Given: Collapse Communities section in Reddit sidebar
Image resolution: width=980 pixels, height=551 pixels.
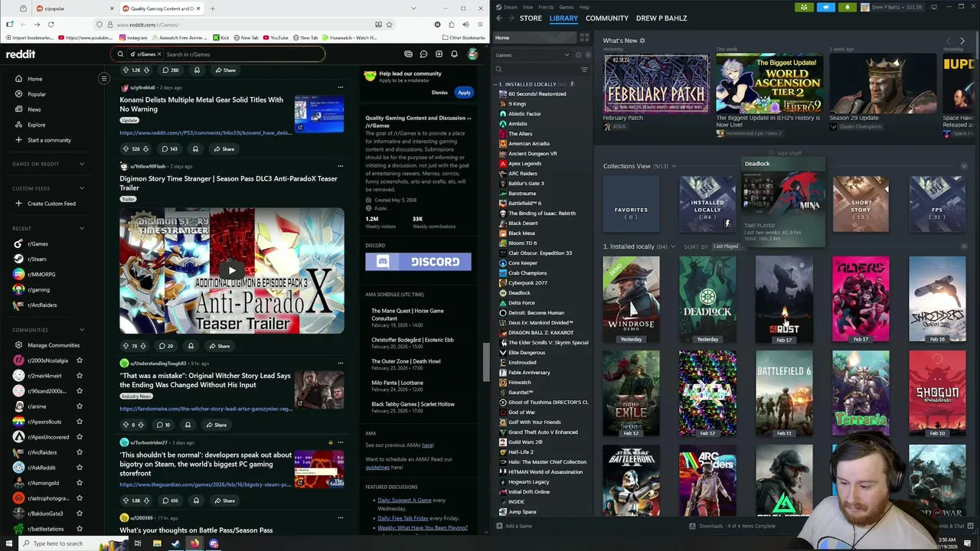Looking at the screenshot, I should 82,330.
